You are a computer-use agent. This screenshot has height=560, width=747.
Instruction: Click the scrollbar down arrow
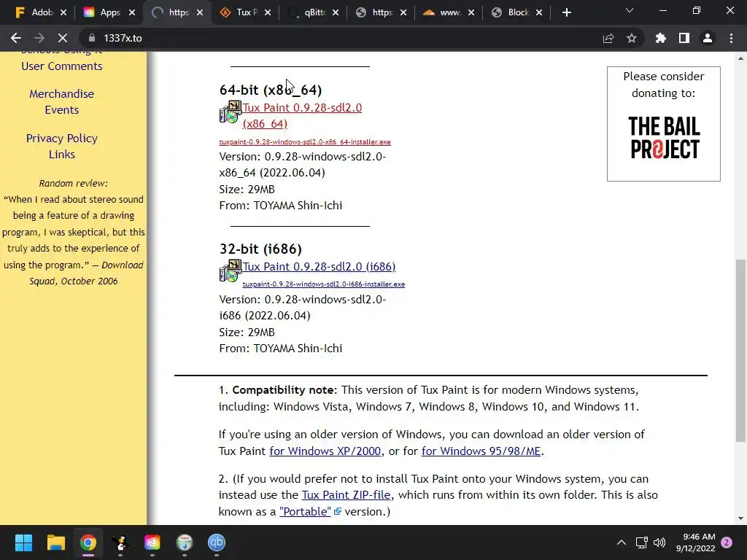pyautogui.click(x=740, y=518)
